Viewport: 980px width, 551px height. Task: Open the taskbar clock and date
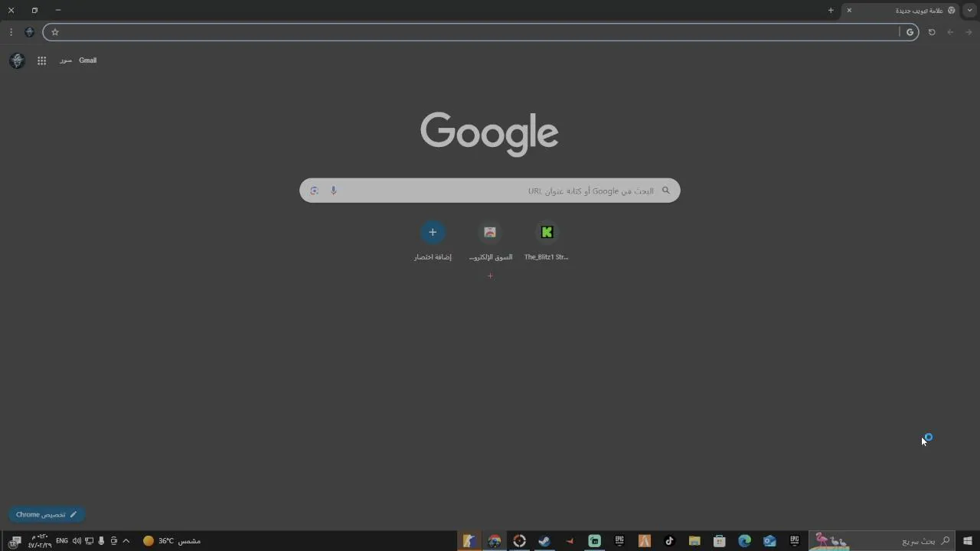40,541
